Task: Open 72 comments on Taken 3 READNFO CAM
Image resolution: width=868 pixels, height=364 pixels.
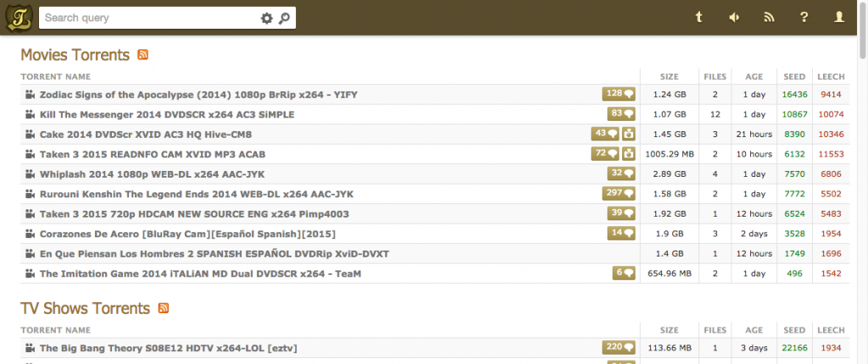Action: 605,154
